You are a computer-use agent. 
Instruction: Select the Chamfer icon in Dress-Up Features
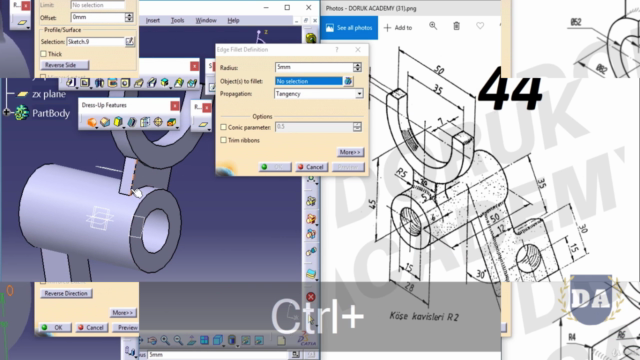[x=105, y=122]
